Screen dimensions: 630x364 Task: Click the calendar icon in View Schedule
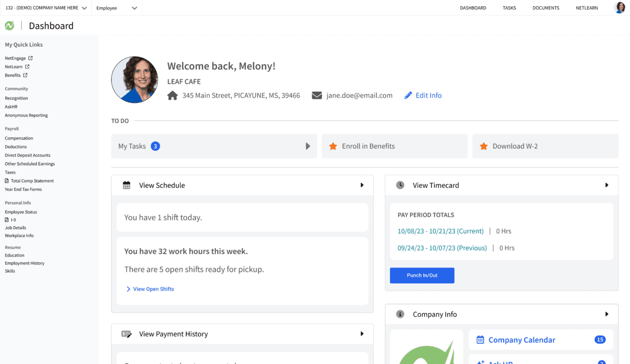[x=127, y=185]
